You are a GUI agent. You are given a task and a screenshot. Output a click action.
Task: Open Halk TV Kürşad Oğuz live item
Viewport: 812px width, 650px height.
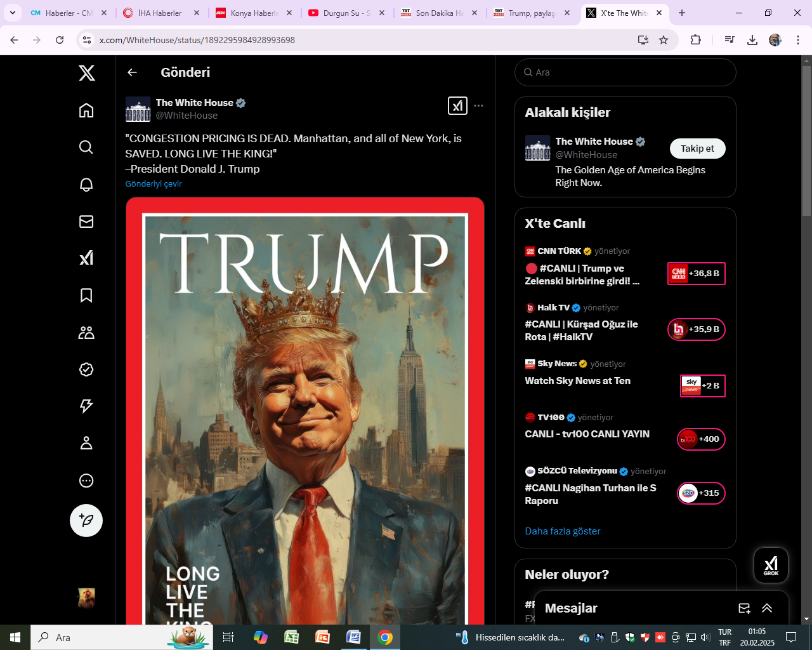[x=625, y=323]
